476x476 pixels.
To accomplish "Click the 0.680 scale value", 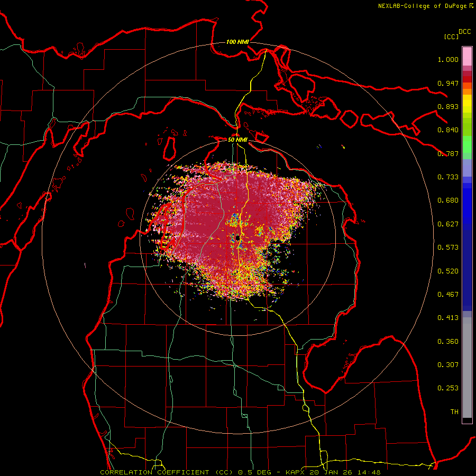I will [448, 200].
